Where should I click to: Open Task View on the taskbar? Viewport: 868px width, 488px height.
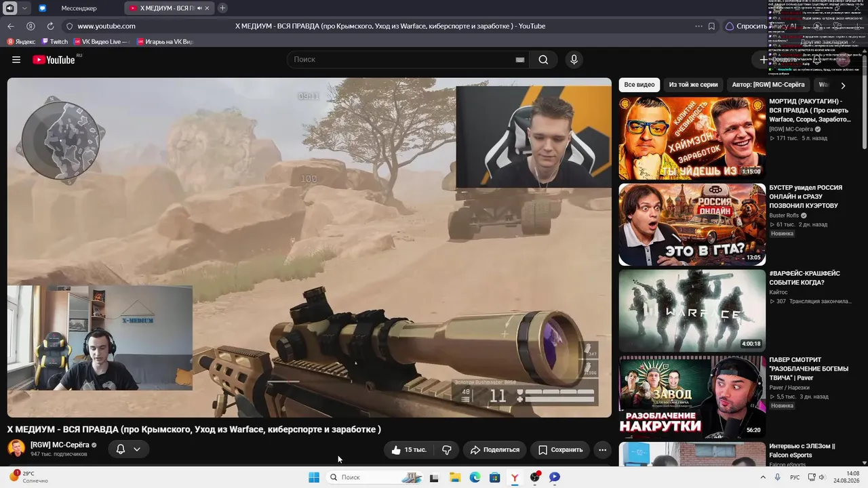click(434, 477)
